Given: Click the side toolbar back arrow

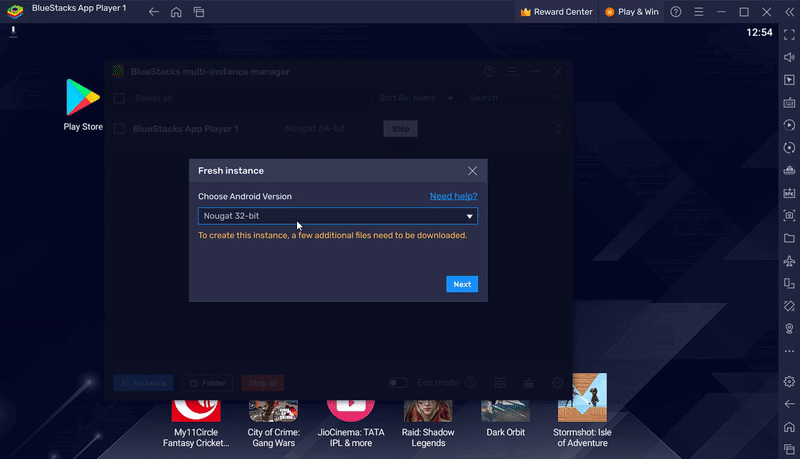Looking at the screenshot, I should click(x=789, y=404).
